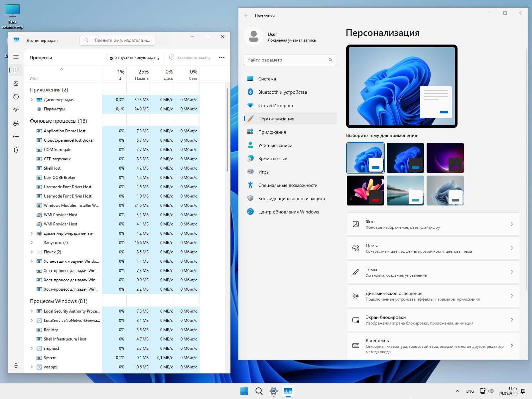Open Details page icon in Task Manager
Screen dimensions: 532x399
[16, 137]
